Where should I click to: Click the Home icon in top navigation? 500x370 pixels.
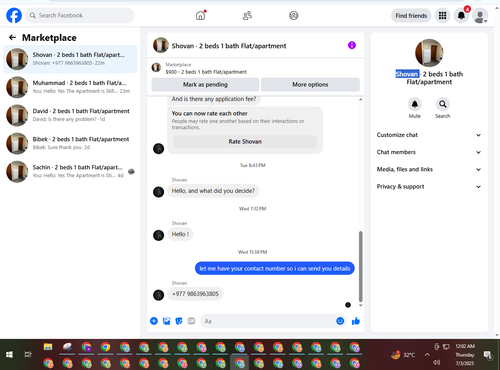point(200,15)
